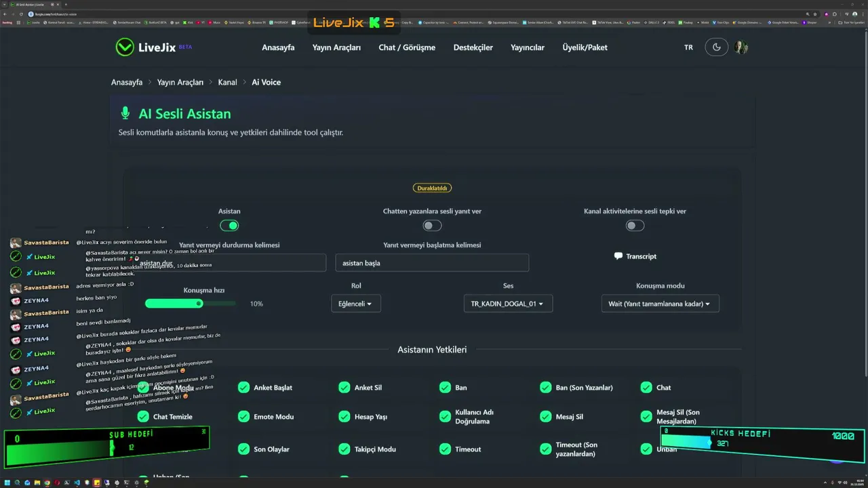Uncheck the Emote Modu permission
This screenshot has height=488, width=868.
[243, 417]
